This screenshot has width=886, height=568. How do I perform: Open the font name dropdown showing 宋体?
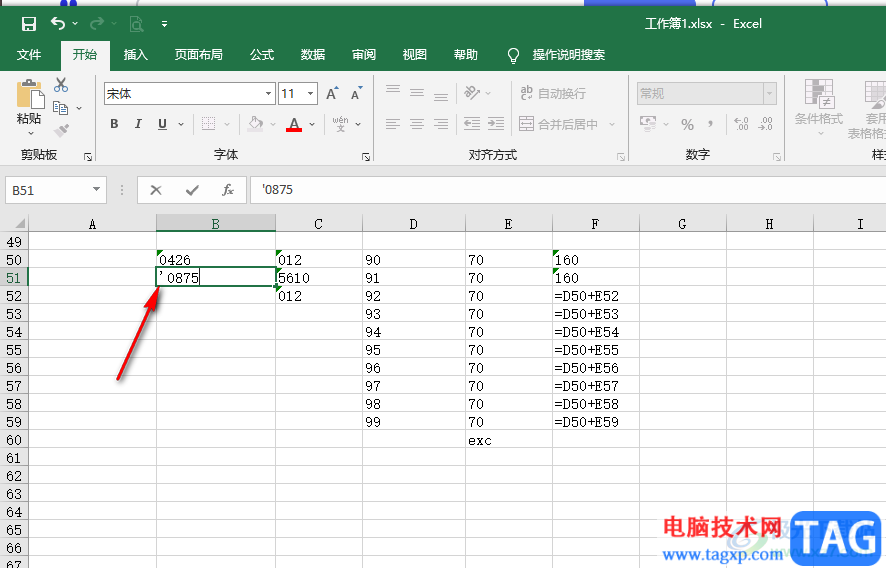point(268,94)
